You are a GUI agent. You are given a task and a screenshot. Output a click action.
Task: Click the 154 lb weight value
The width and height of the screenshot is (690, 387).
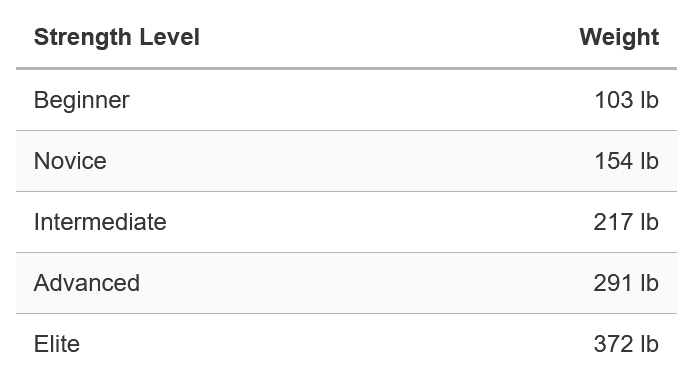coord(626,161)
